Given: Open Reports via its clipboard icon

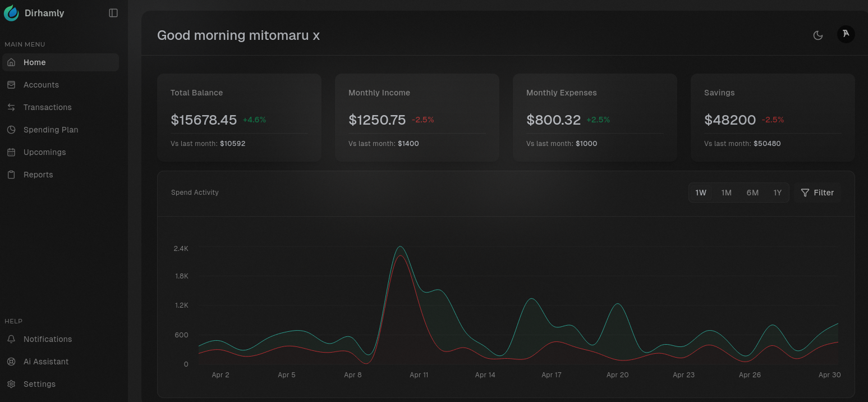Looking at the screenshot, I should (12, 174).
